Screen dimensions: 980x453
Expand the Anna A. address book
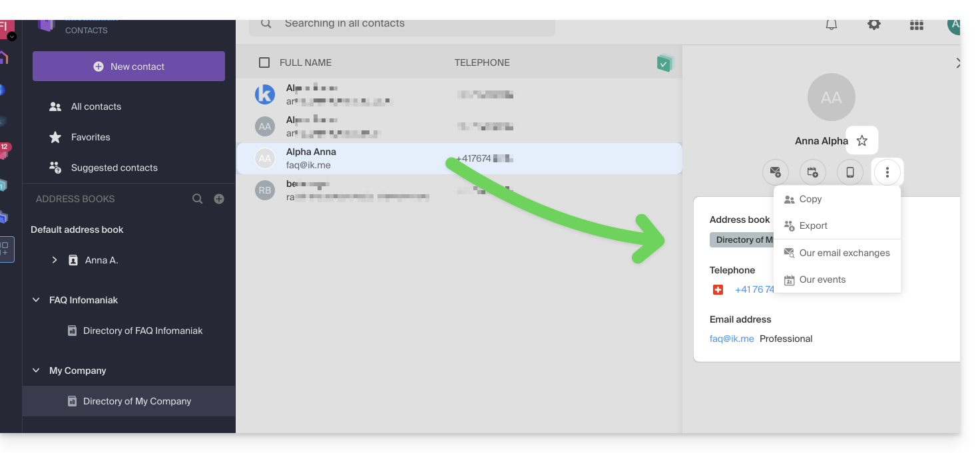pos(55,260)
